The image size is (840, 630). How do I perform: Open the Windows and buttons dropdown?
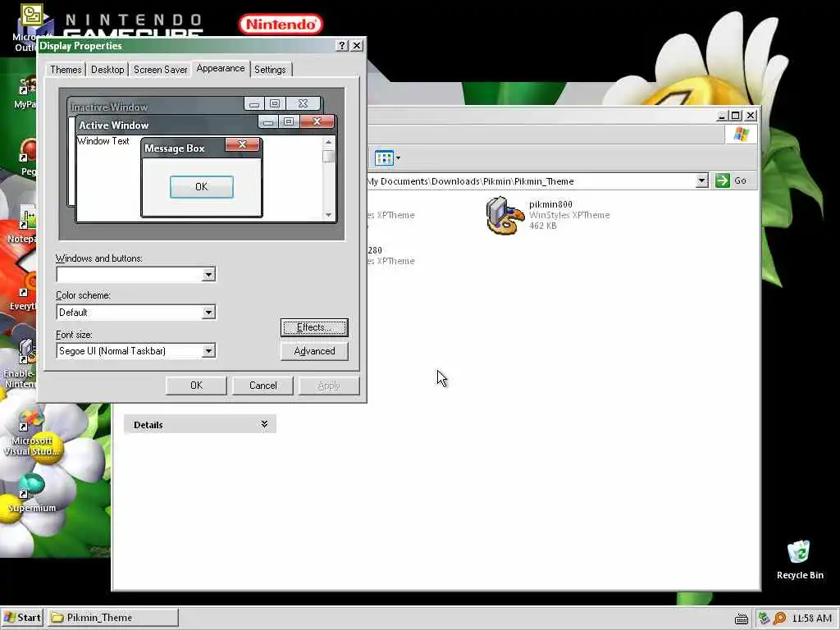(x=208, y=274)
